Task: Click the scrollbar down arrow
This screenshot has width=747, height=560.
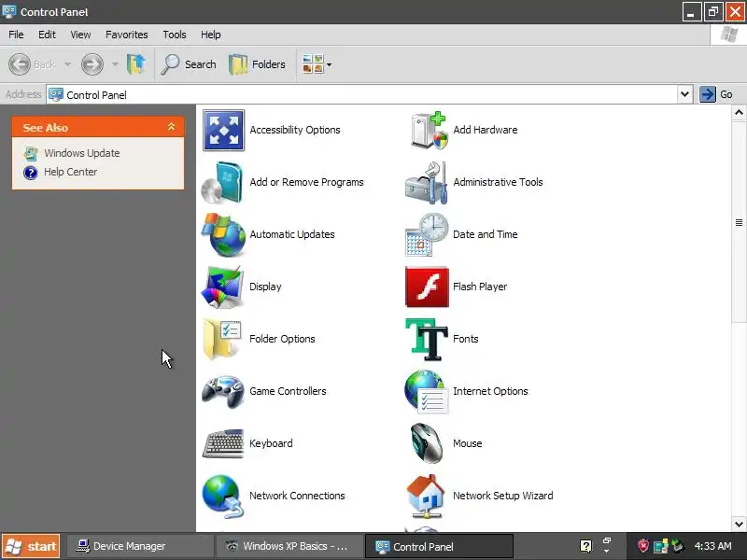Action: 739,525
